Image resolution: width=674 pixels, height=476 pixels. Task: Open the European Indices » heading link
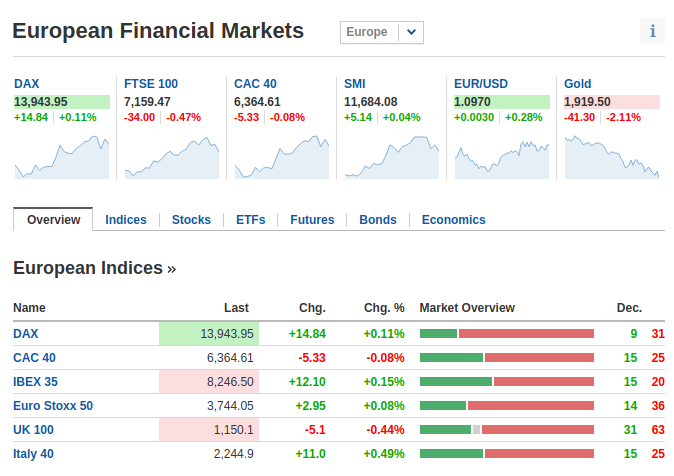95,268
